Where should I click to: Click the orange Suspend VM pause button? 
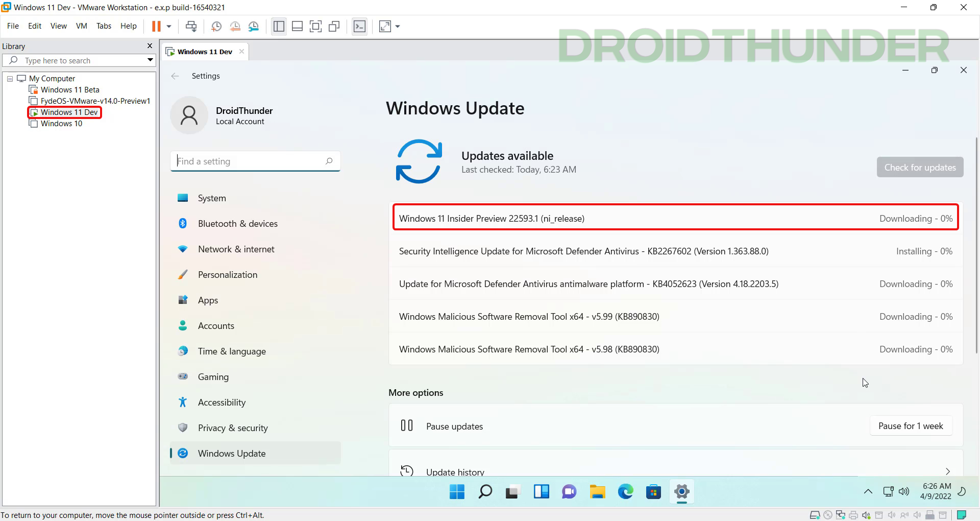156,26
